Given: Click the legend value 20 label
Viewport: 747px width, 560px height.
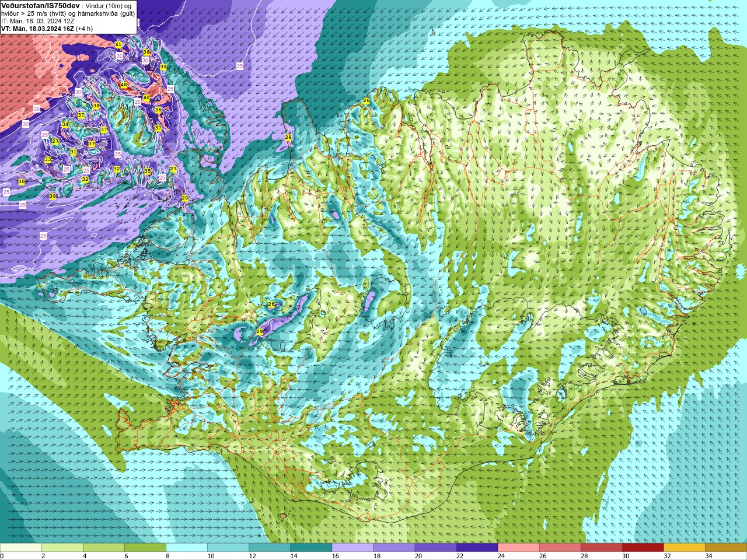Looking at the screenshot, I should (x=418, y=556).
